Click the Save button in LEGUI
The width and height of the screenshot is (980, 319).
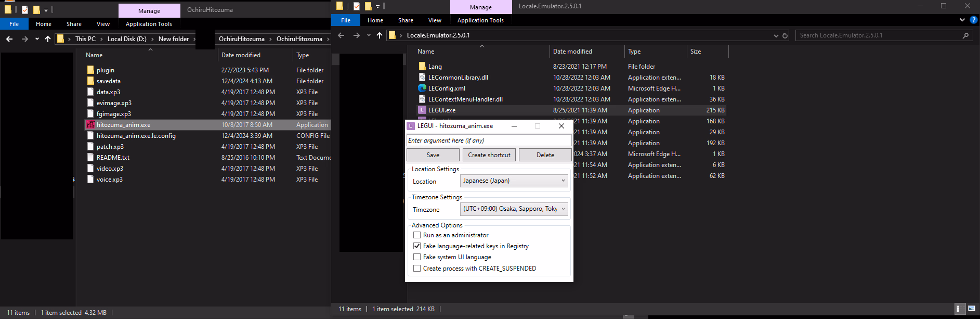pos(433,155)
